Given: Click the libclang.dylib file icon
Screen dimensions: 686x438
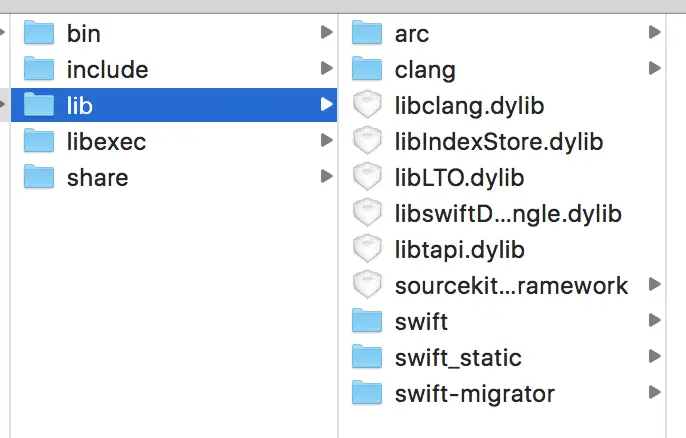Looking at the screenshot, I should tap(368, 105).
